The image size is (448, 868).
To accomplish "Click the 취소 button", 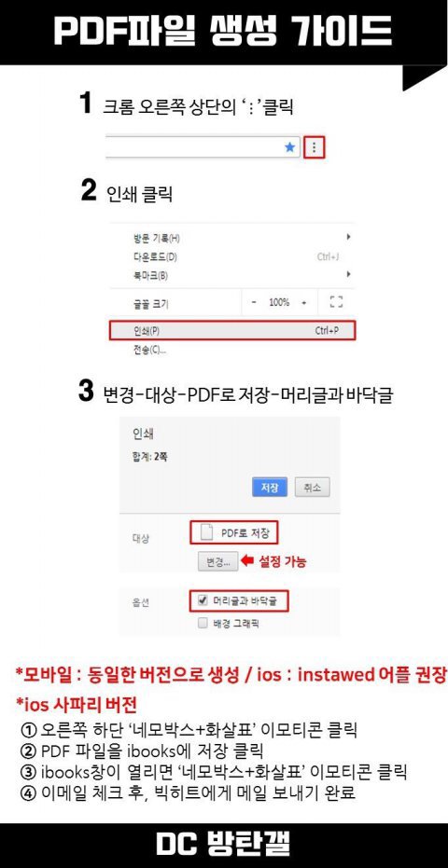I will coord(312,488).
